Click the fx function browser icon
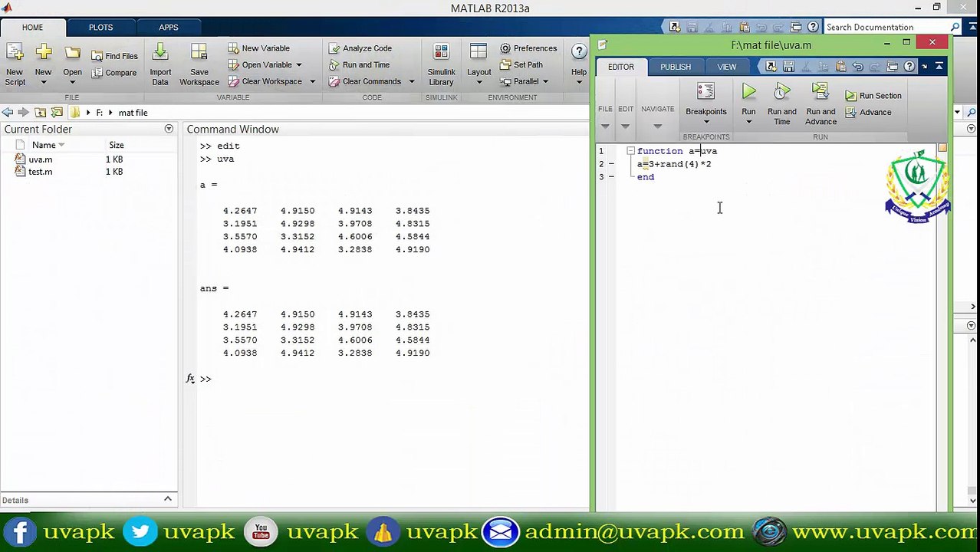The image size is (980, 552). click(x=190, y=379)
